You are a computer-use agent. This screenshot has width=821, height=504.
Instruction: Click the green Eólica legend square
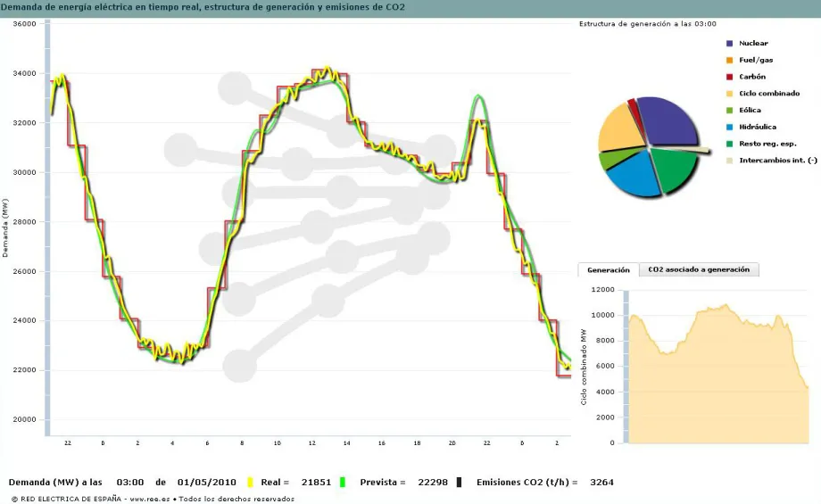point(729,111)
